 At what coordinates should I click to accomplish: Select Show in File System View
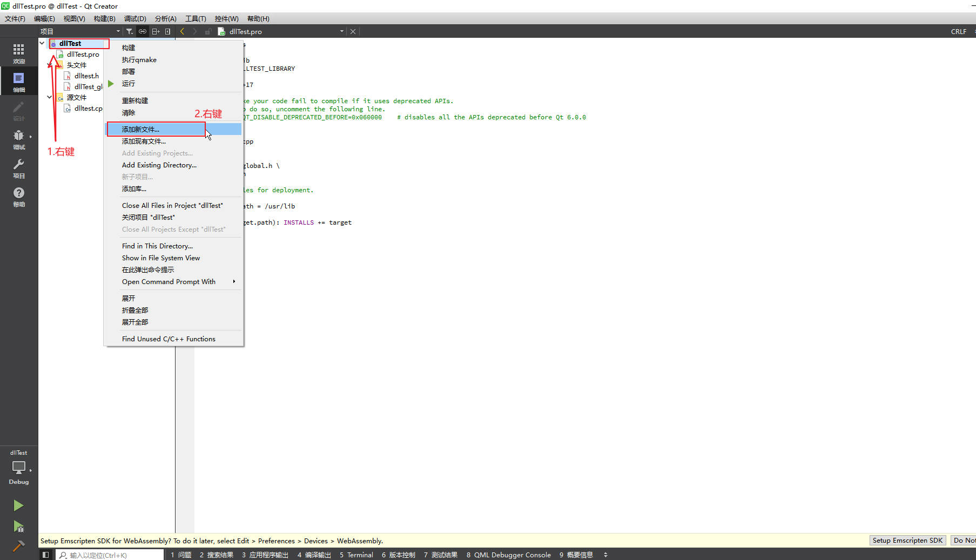pyautogui.click(x=173, y=258)
